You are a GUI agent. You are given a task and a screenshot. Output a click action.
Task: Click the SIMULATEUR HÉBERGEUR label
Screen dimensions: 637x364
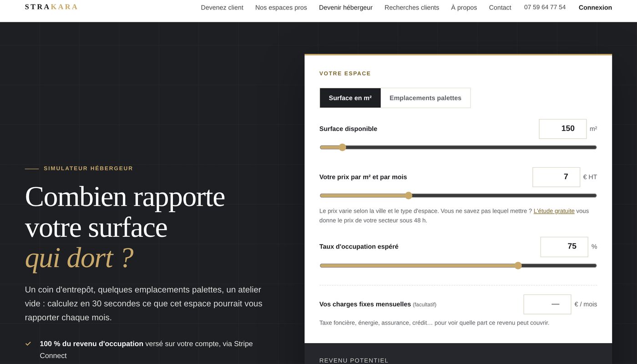pos(88,168)
